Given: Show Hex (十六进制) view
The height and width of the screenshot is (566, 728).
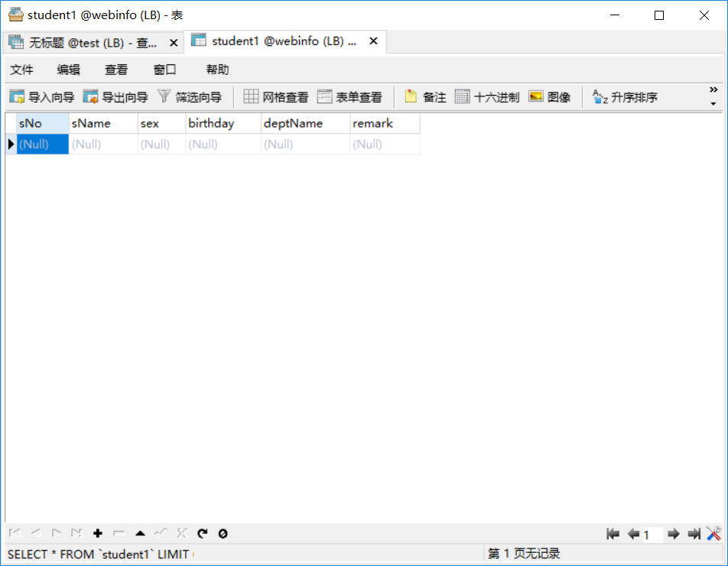Looking at the screenshot, I should click(x=486, y=97).
